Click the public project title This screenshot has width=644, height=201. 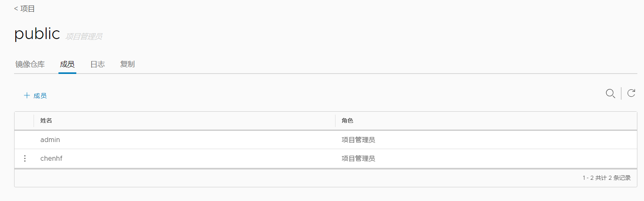click(x=37, y=34)
